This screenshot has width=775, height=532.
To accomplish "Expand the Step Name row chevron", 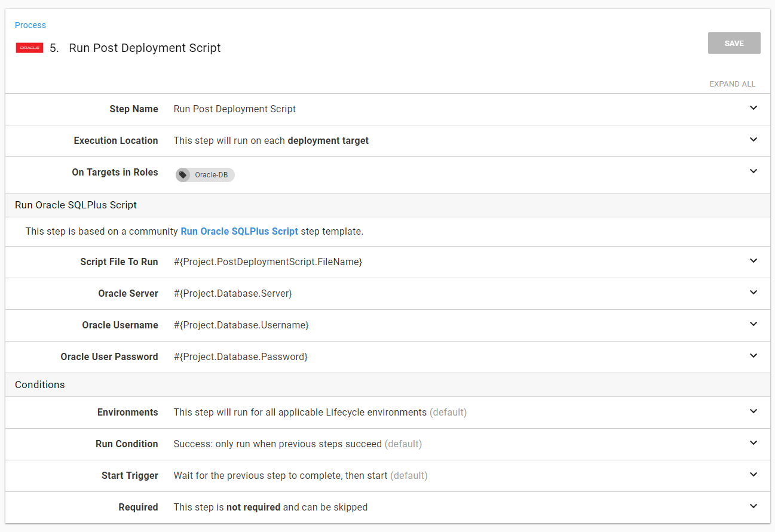I will pyautogui.click(x=753, y=108).
